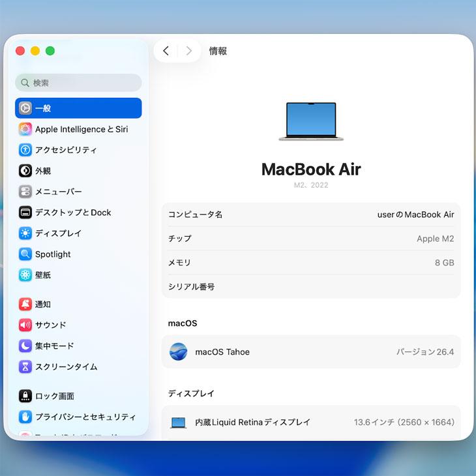Click the 壁紙 wallpaper flower icon

coord(25,275)
